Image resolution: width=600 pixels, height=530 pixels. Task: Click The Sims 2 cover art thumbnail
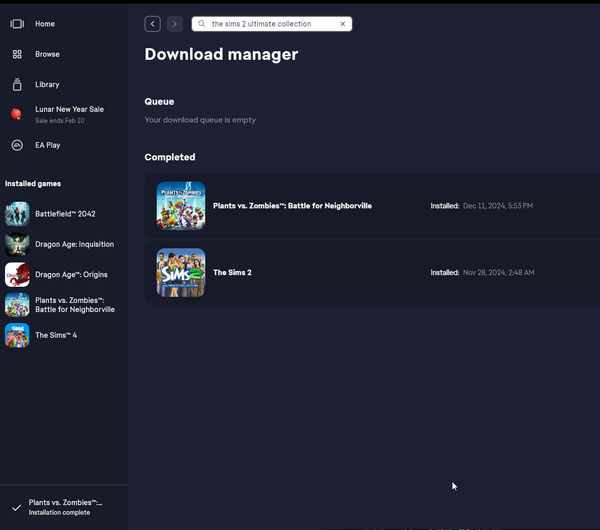click(x=181, y=272)
